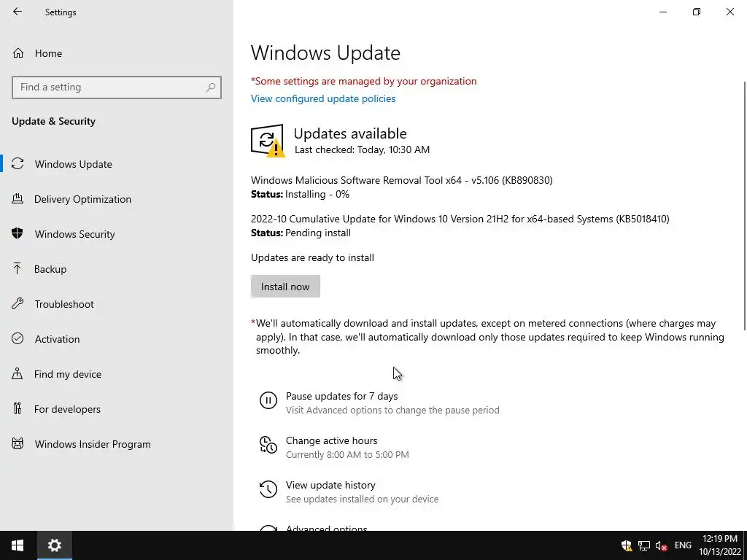Image resolution: width=747 pixels, height=560 pixels.
Task: Open the taskbar clock and date
Action: pos(720,545)
